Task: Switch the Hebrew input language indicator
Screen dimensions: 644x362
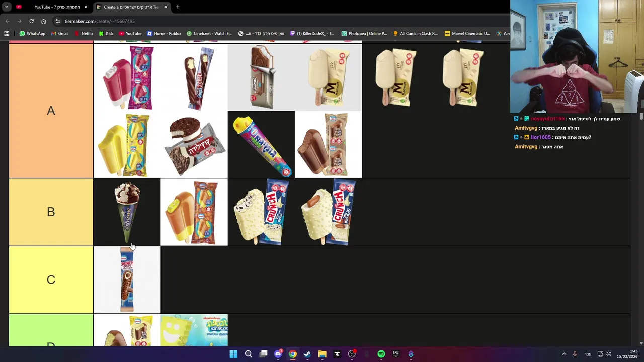Action: pyautogui.click(x=587, y=354)
